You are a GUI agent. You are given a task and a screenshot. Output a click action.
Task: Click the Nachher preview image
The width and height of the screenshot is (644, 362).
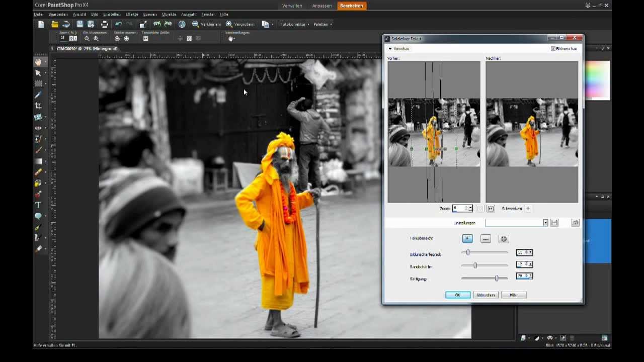pos(532,132)
